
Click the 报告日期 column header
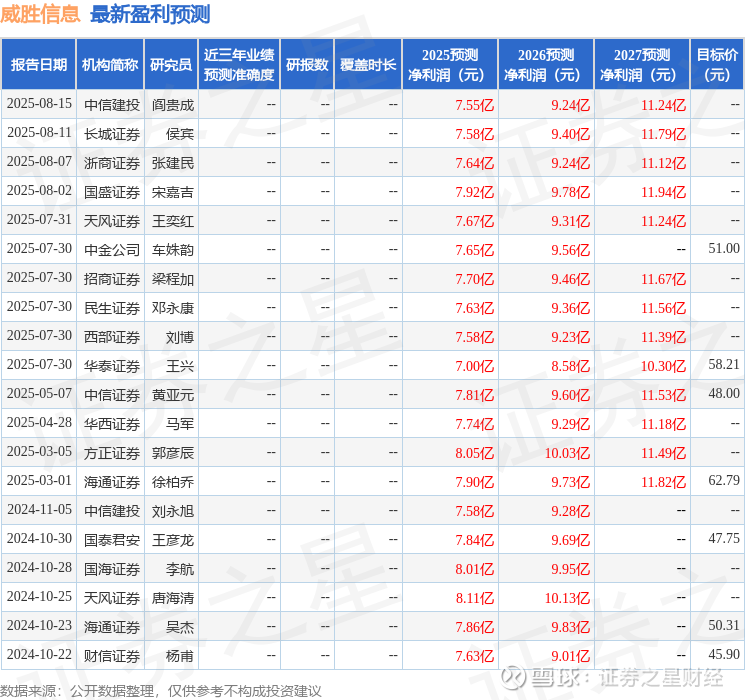[38, 65]
